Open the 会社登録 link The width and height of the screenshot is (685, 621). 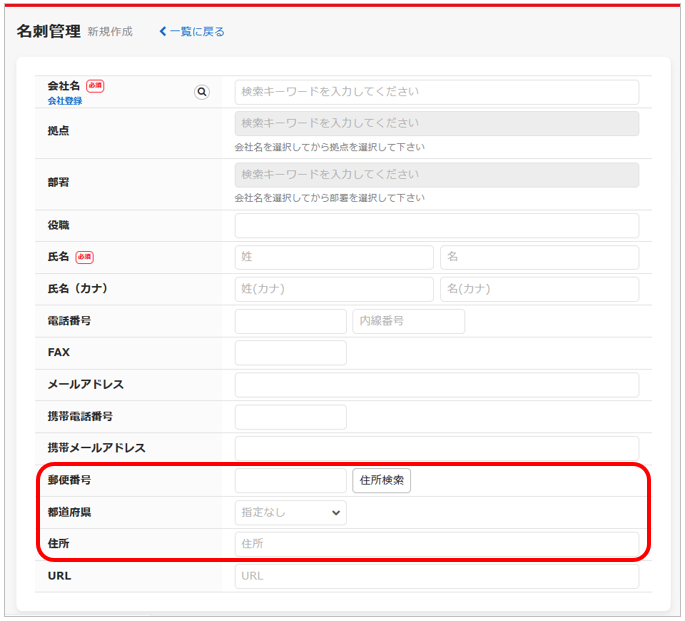click(x=65, y=101)
